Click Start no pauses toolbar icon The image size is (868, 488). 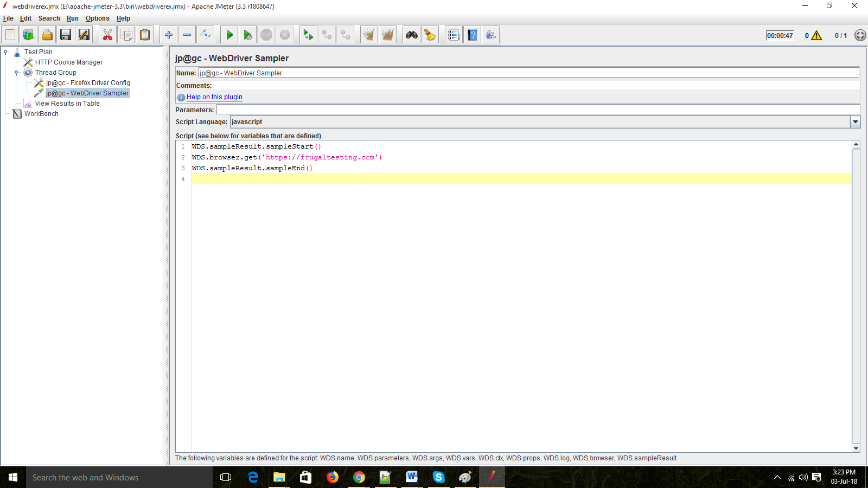click(x=247, y=35)
